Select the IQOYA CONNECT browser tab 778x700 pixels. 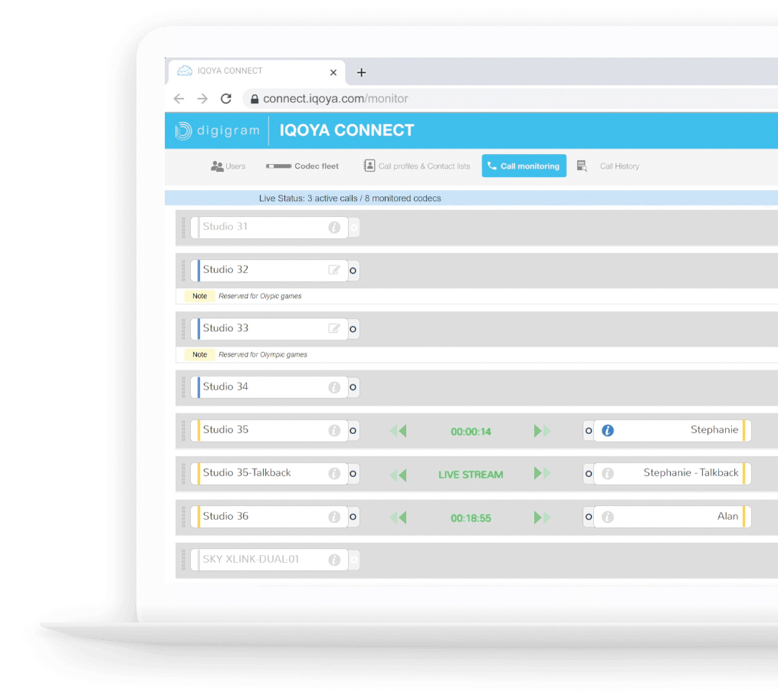coord(257,71)
